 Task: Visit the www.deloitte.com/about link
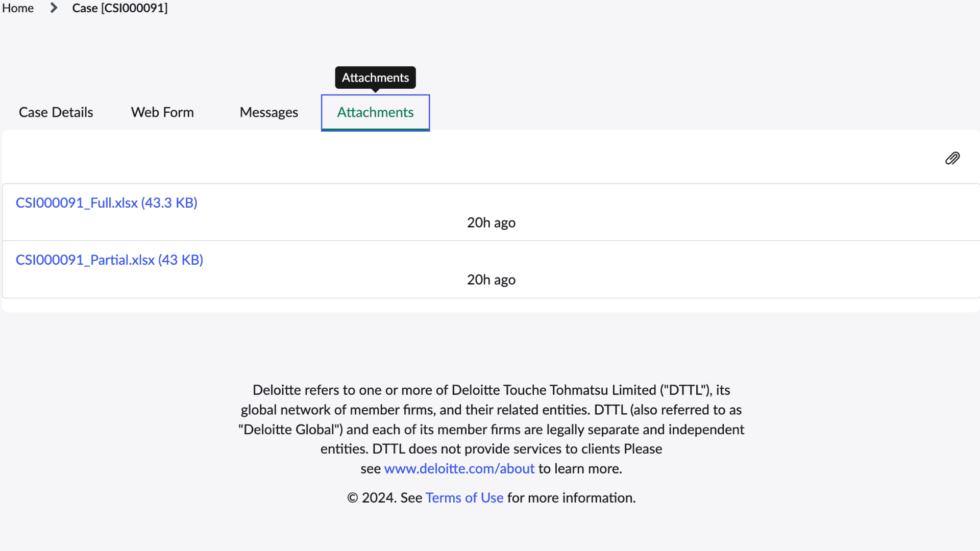click(459, 468)
